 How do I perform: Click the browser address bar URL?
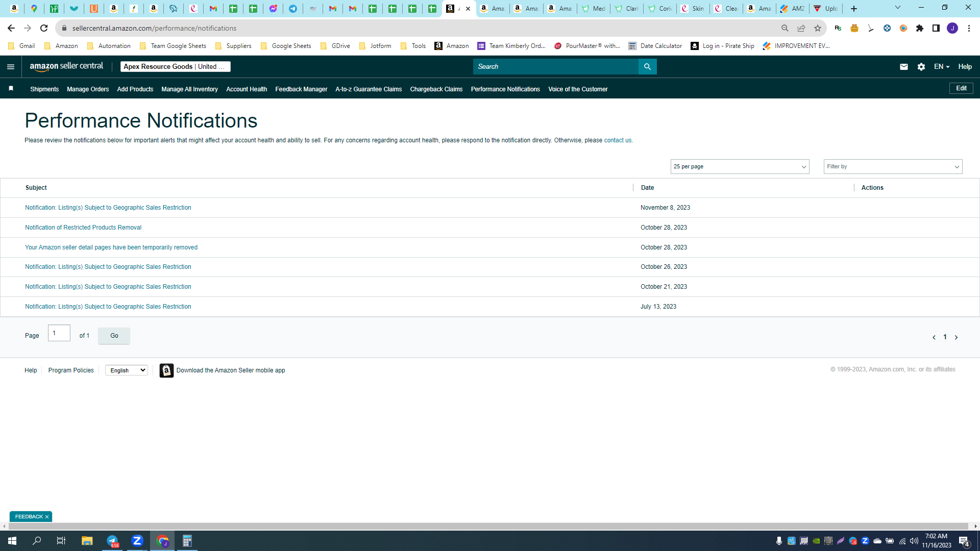[x=154, y=28]
